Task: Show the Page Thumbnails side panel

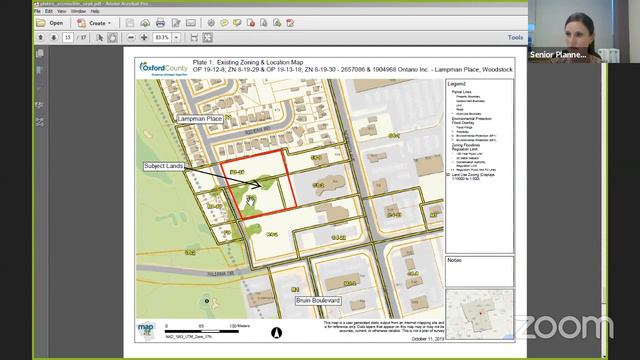Action: (x=40, y=53)
